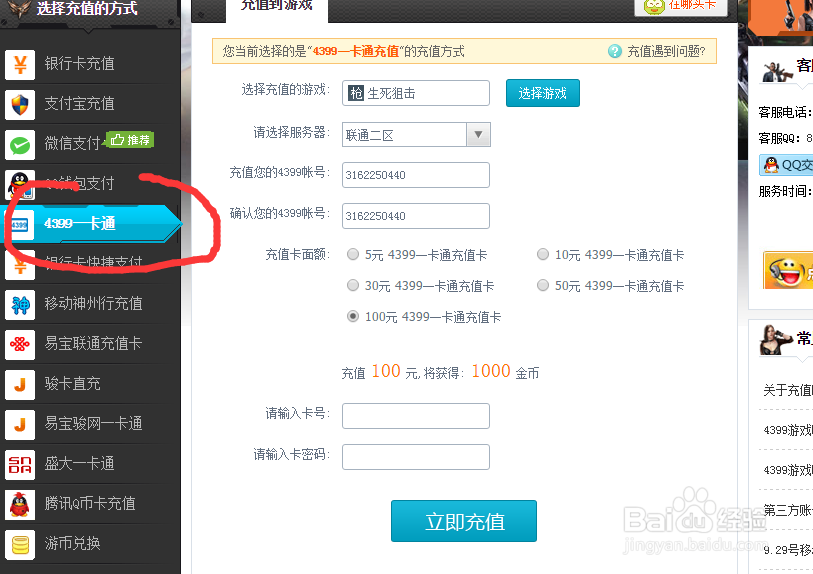Click the Alipay shield icon
The image size is (813, 574).
click(20, 105)
